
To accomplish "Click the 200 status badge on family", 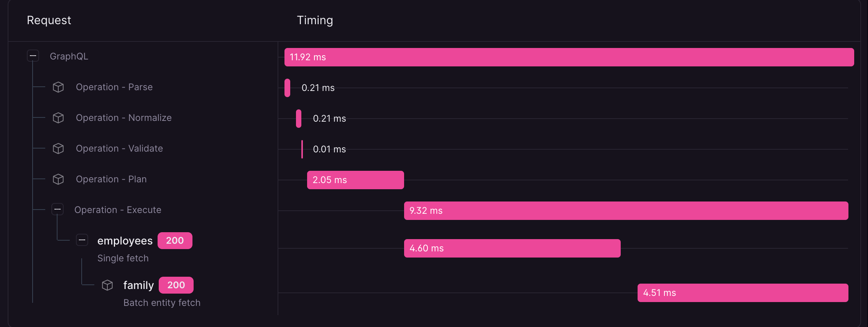I will [176, 285].
